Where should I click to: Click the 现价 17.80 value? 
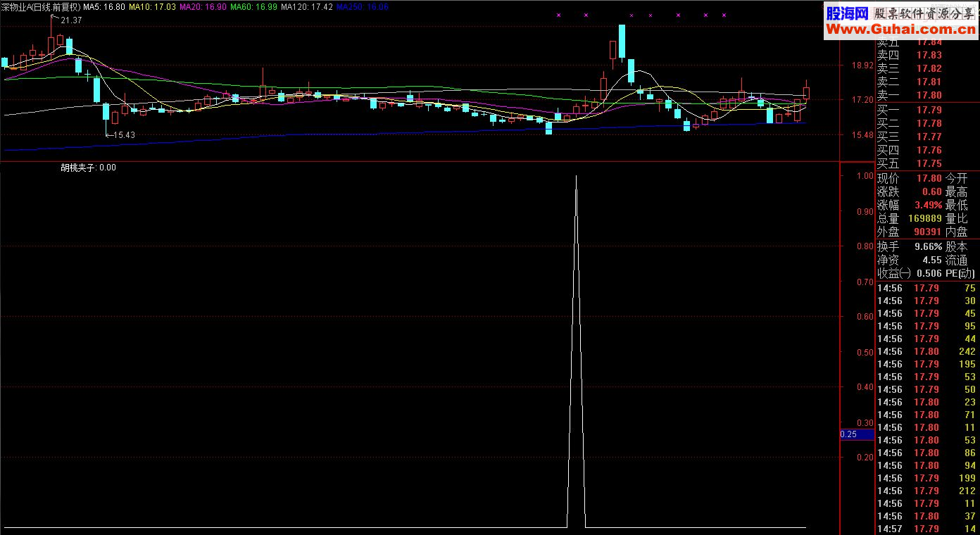coord(929,179)
